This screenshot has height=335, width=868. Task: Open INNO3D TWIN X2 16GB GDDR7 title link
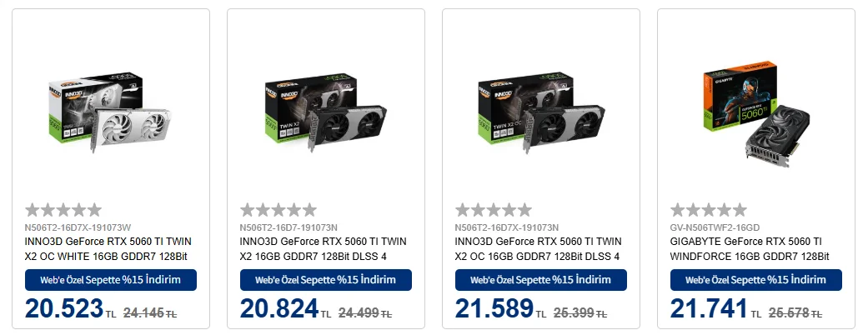tap(324, 248)
